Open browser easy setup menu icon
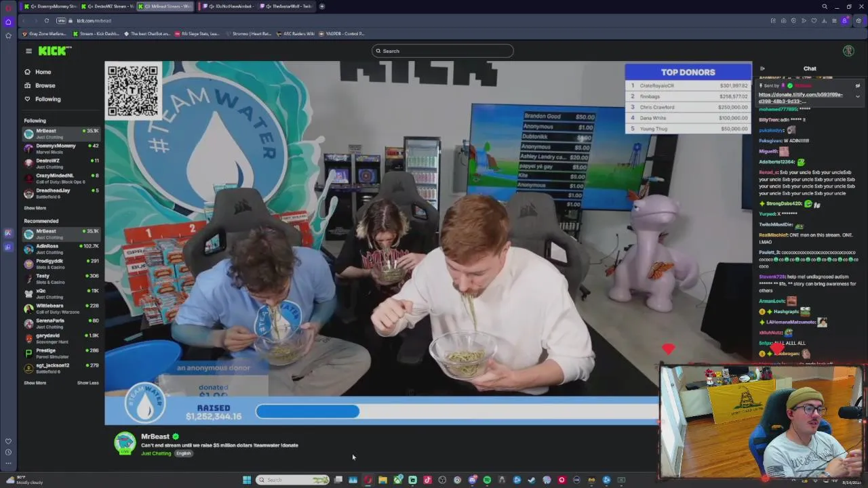 (x=834, y=20)
